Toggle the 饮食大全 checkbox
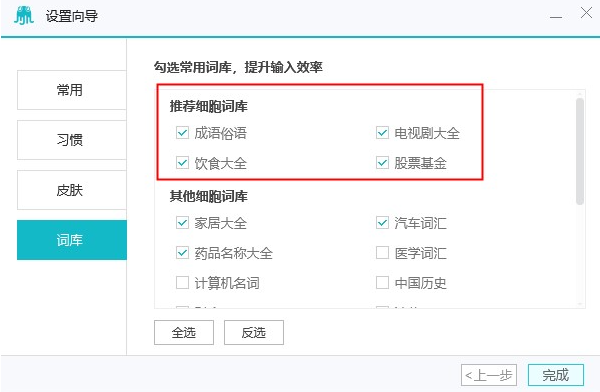This screenshot has width=600, height=392. (183, 163)
